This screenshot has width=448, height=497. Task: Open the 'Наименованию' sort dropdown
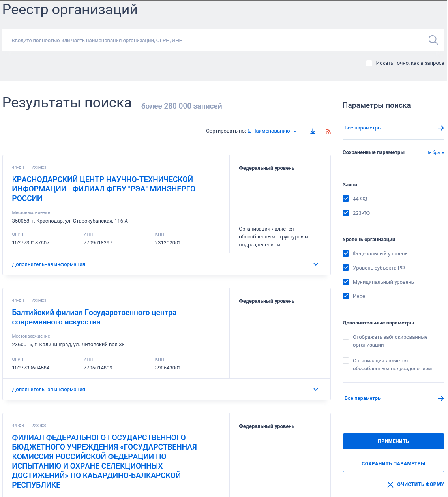pyautogui.click(x=274, y=131)
